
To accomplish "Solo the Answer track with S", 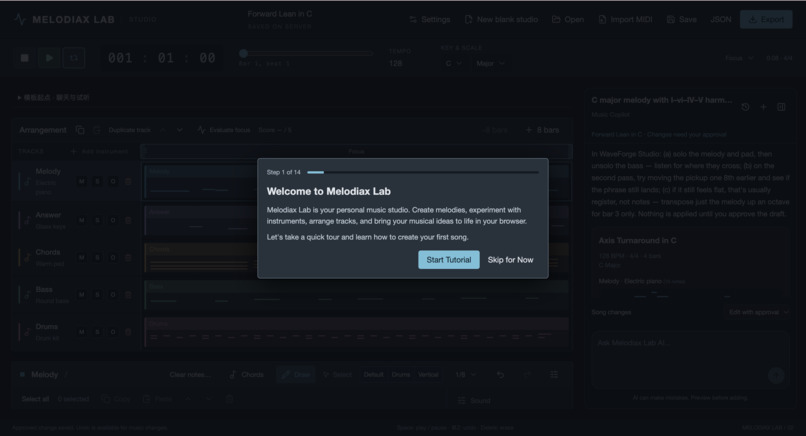I will [x=97, y=220].
